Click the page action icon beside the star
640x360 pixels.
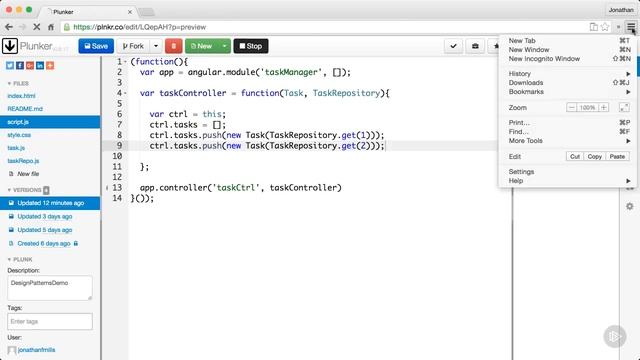click(593, 27)
